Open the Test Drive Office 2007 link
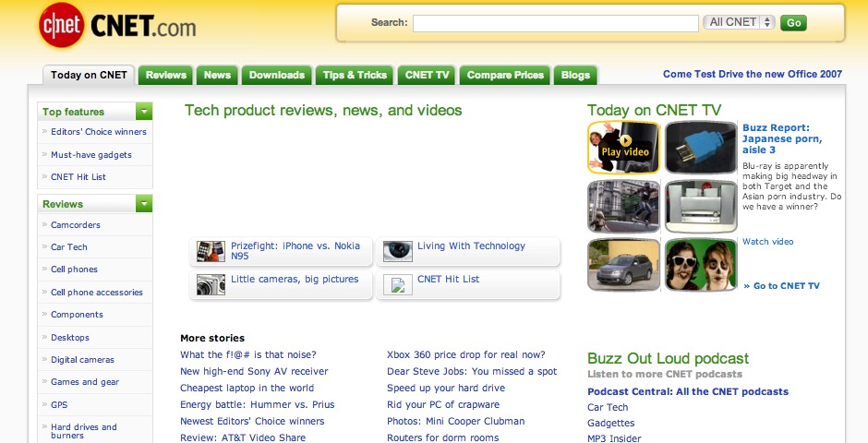 click(x=753, y=74)
